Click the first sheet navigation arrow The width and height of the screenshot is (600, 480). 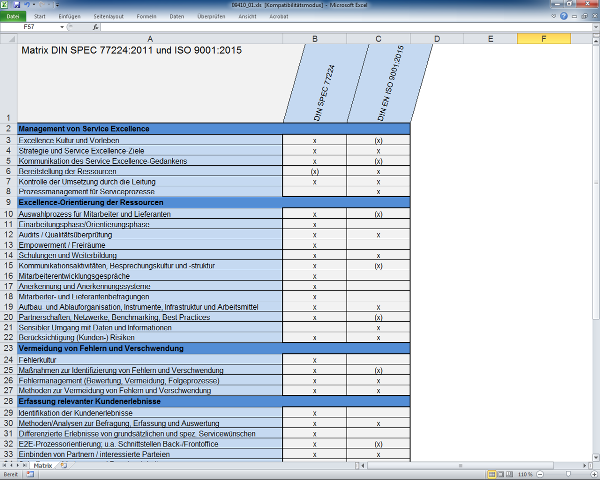pos(4,466)
